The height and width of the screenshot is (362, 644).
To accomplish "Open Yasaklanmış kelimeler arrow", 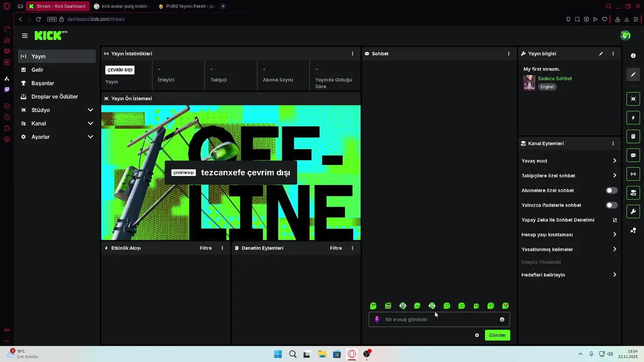I will (614, 249).
